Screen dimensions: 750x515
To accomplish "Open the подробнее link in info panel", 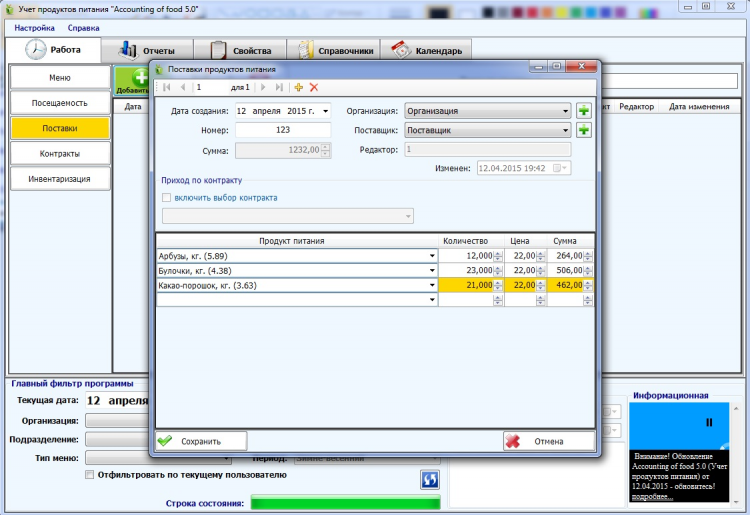I will 652,496.
